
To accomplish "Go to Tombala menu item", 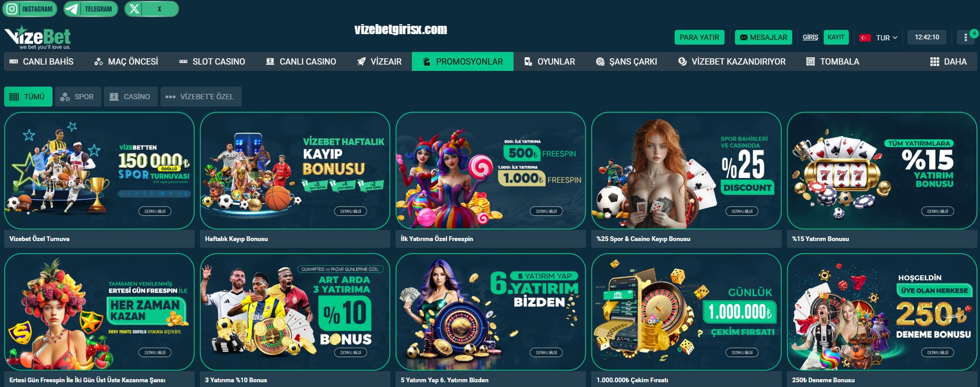I will [833, 61].
